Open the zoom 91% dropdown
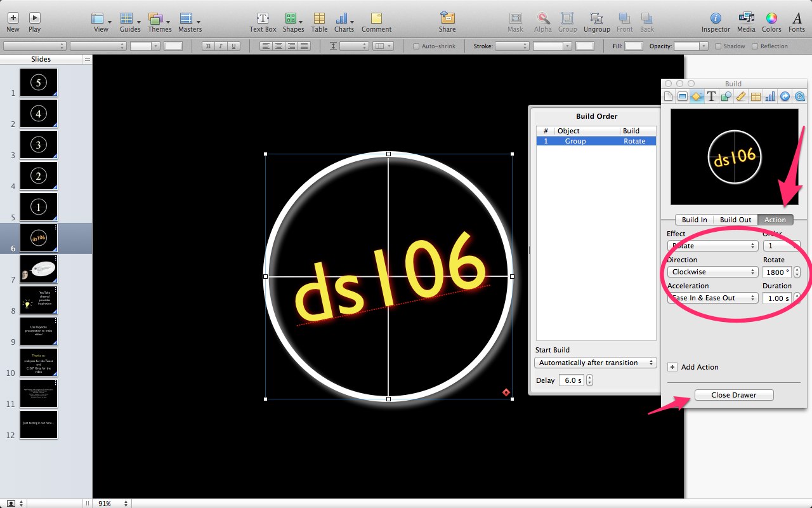812x508 pixels. tap(112, 503)
